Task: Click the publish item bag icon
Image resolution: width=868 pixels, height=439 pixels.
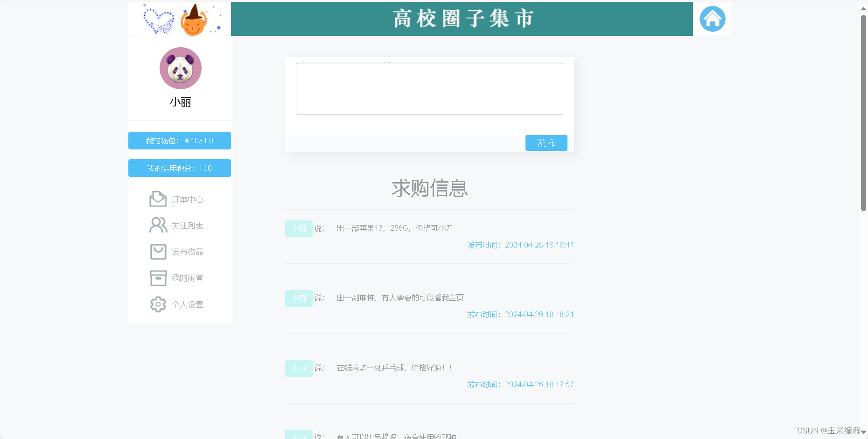Action: coord(158,252)
